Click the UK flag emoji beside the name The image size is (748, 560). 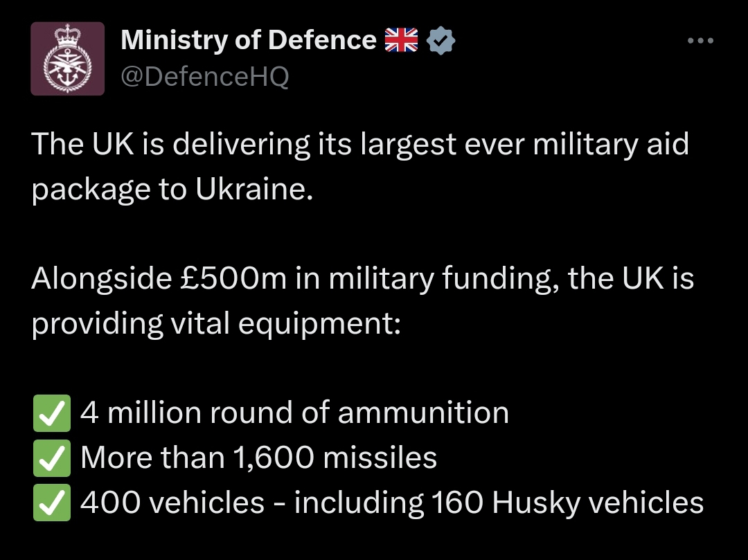[x=401, y=40]
